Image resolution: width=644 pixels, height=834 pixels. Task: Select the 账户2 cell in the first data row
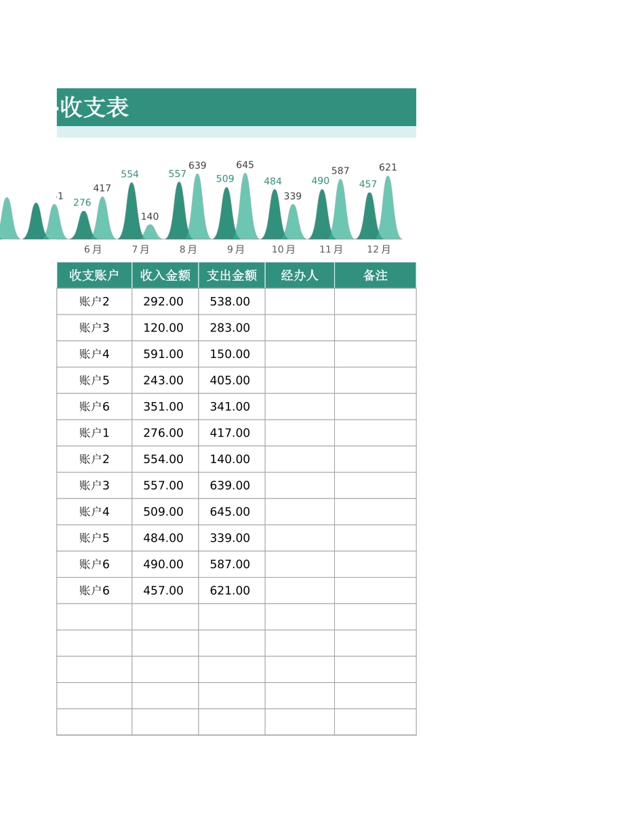pyautogui.click(x=94, y=301)
